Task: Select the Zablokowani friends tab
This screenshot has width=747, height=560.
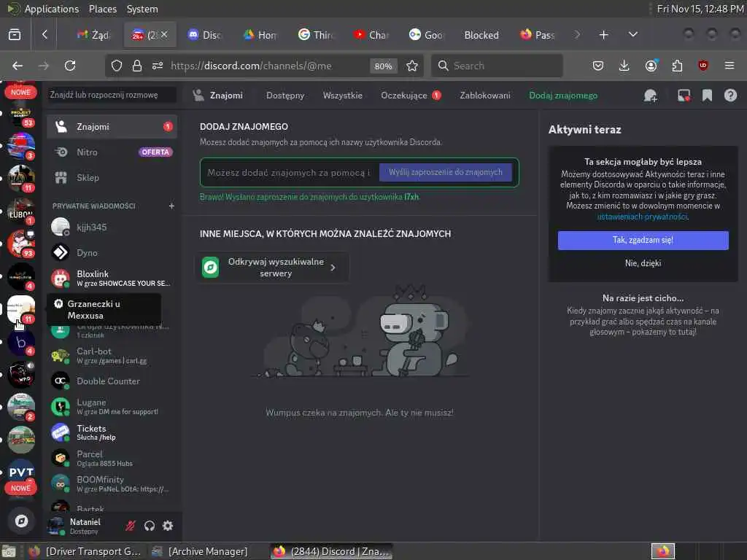Action: (485, 96)
